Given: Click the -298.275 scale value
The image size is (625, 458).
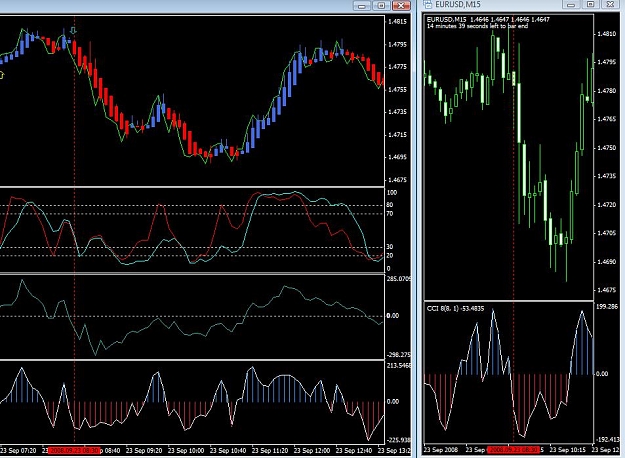Looking at the screenshot, I should pos(398,355).
